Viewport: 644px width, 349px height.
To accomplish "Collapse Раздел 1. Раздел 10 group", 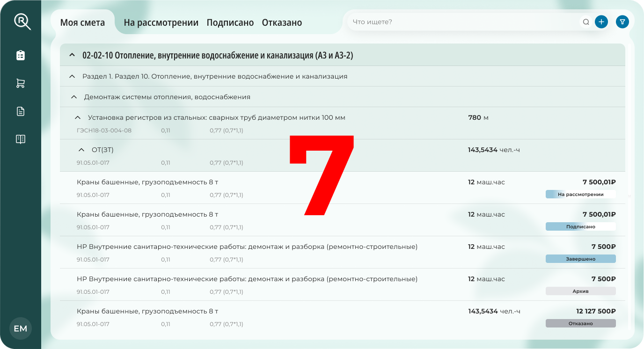I will (x=72, y=76).
